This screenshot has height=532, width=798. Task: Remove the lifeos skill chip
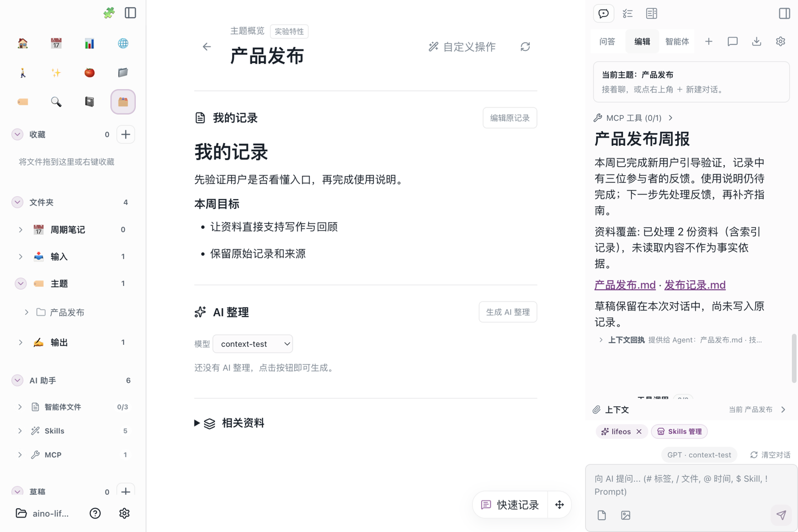pos(639,432)
